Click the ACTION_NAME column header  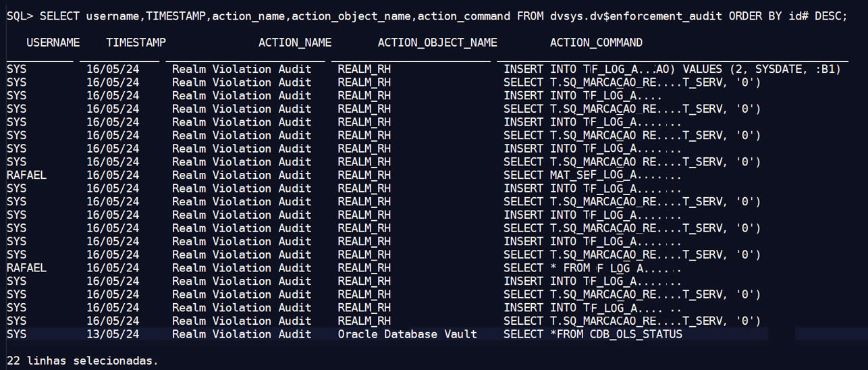(295, 43)
